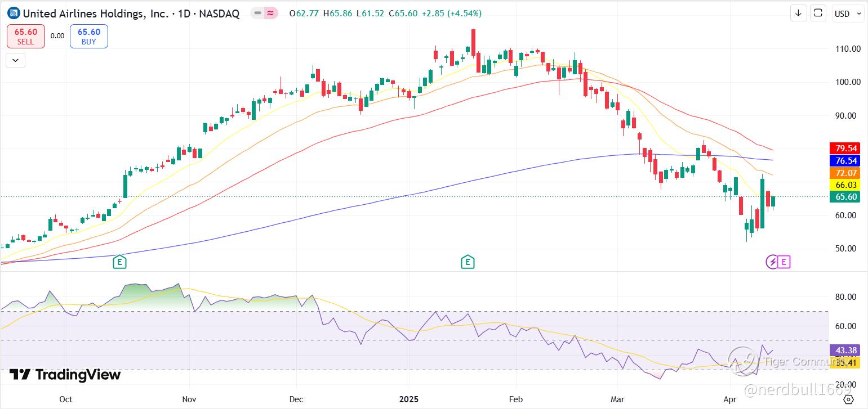Select the orange 72.07 moving average label
This screenshot has width=868, height=409.
pos(845,173)
